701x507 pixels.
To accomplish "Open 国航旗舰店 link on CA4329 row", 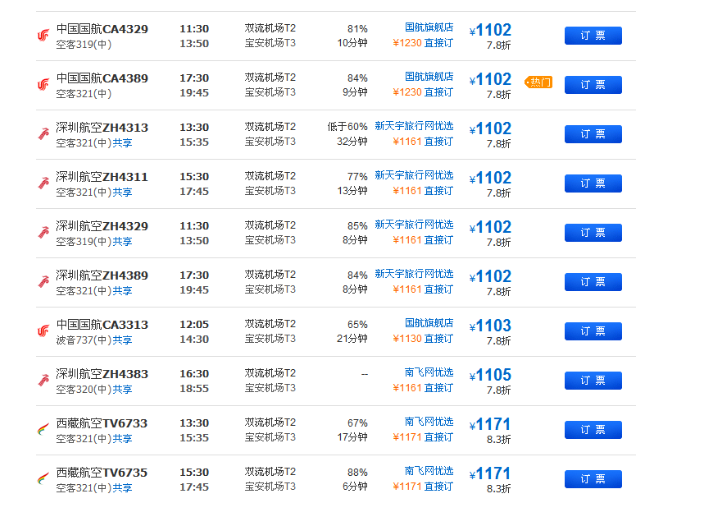I will (429, 28).
